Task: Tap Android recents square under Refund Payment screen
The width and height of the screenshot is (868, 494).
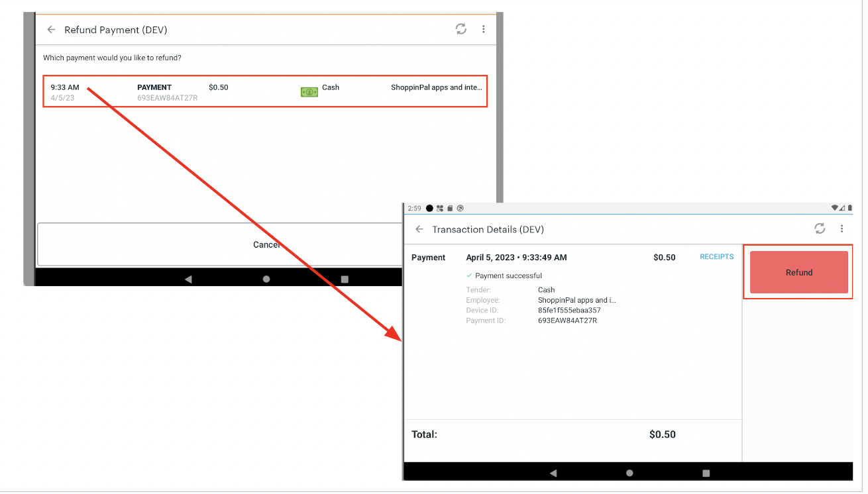Action: point(345,279)
